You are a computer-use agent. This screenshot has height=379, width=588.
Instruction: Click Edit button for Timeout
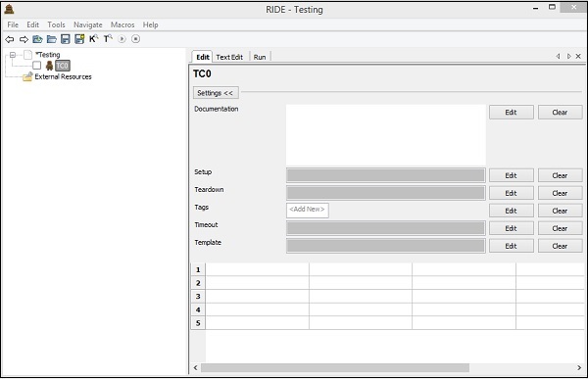tap(512, 228)
